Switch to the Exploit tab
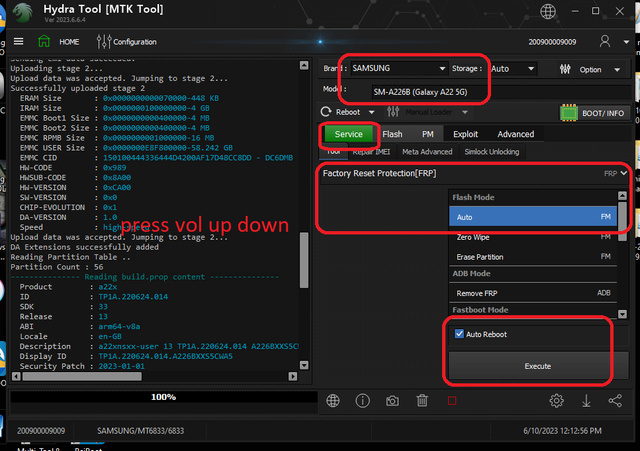The width and height of the screenshot is (640, 451). [465, 134]
